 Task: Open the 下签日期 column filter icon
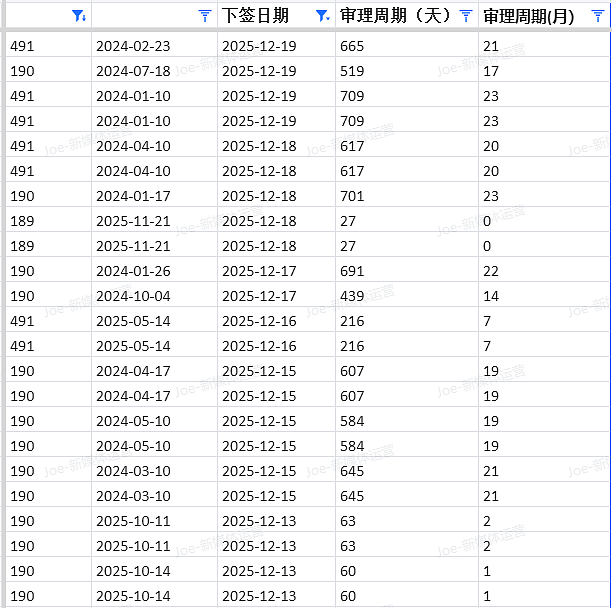tap(322, 16)
